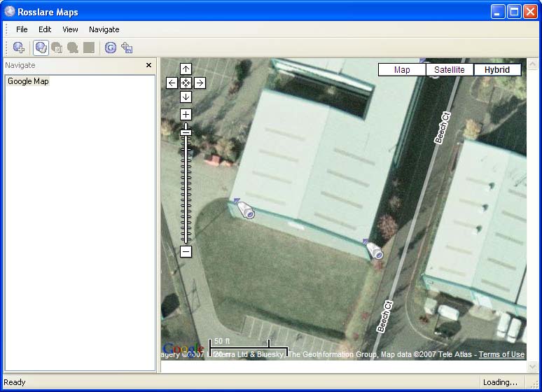Screen dimensions: 542x392
Task: Zoom in with the plus button
Action: (x=186, y=114)
